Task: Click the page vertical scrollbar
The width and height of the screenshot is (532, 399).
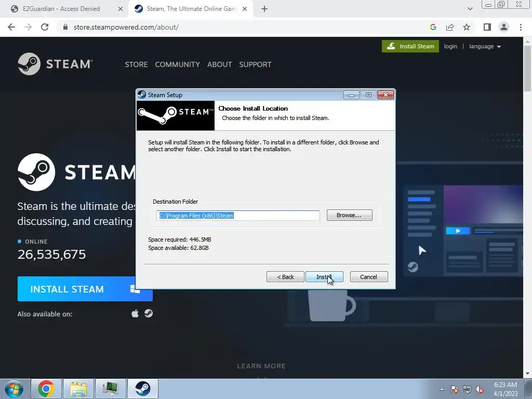Action: 528,70
